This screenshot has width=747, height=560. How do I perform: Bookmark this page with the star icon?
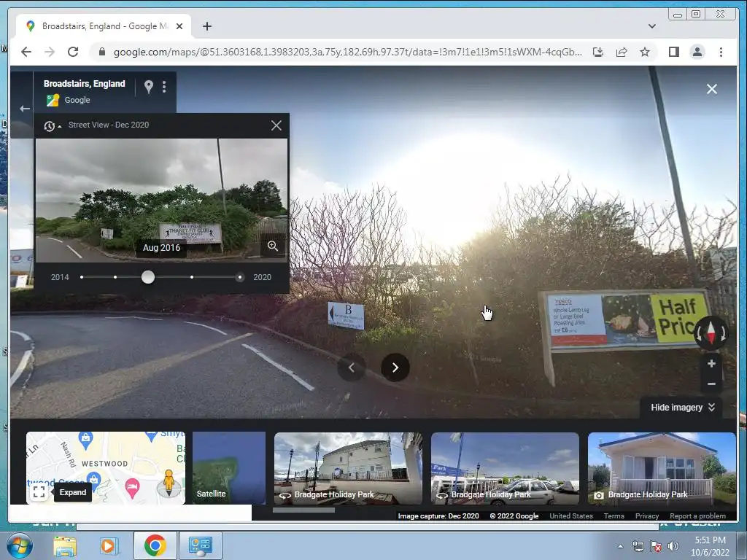(645, 52)
